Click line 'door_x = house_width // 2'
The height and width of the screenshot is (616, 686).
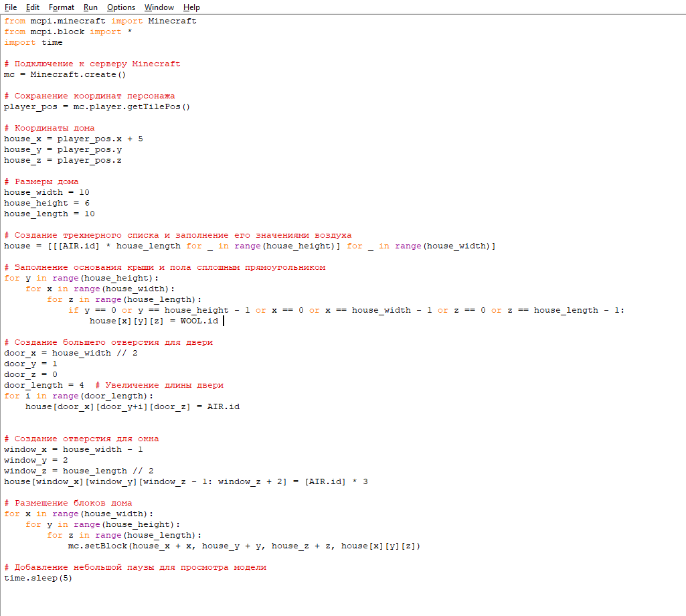71,354
